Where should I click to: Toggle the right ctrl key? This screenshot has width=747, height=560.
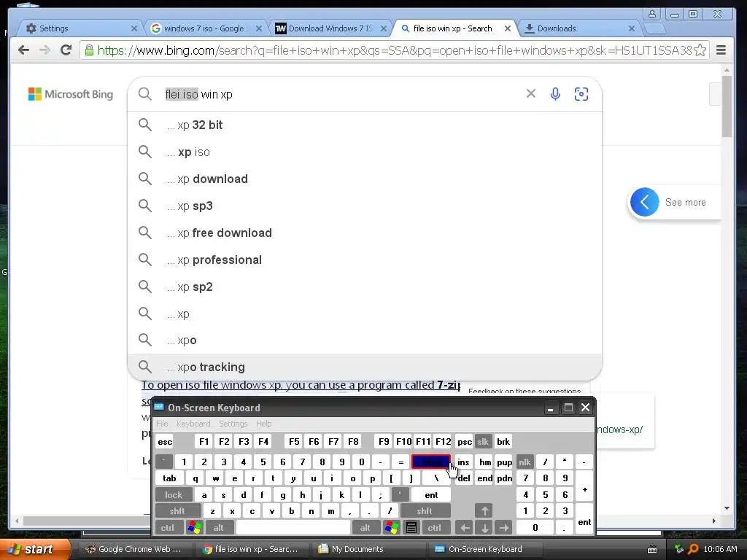(x=435, y=528)
